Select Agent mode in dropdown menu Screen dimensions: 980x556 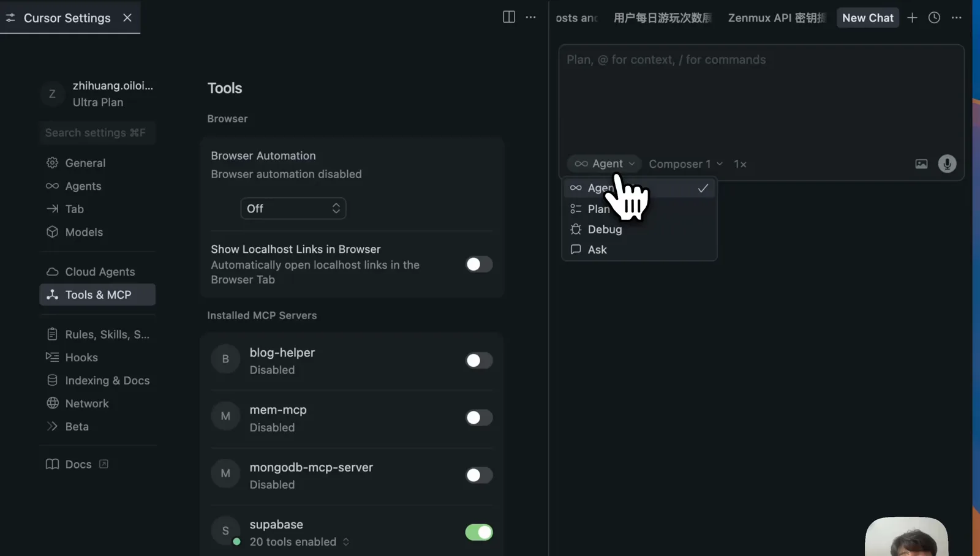pyautogui.click(x=639, y=188)
